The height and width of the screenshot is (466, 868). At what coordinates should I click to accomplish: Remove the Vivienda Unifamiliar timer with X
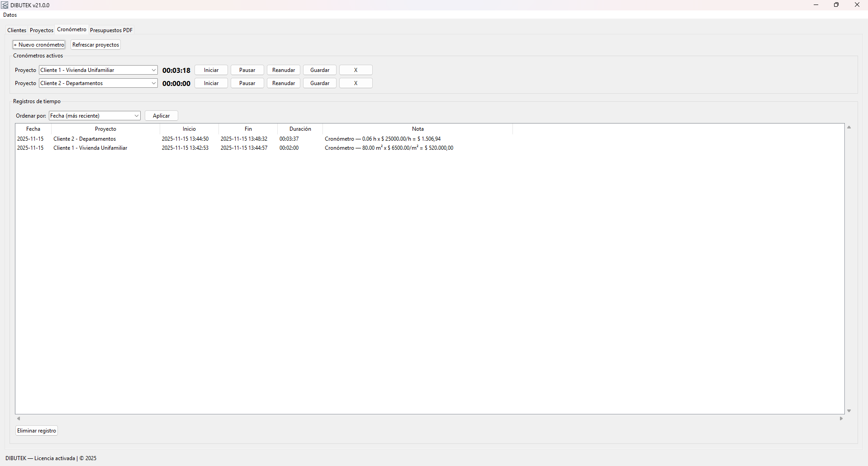[356, 70]
